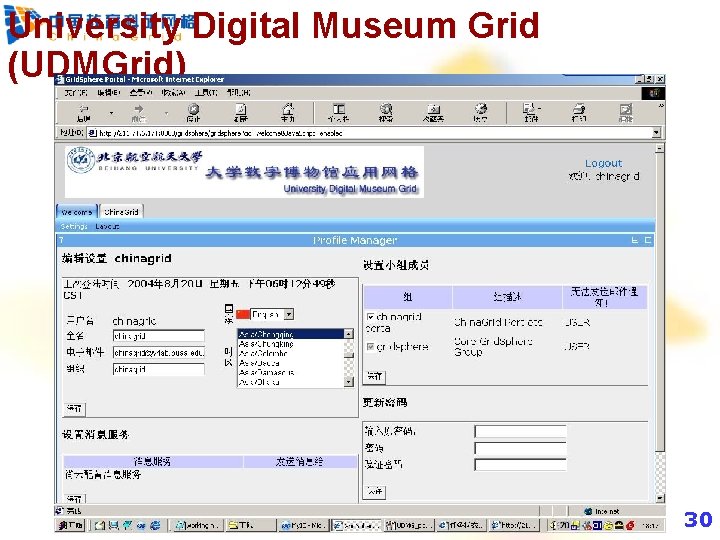
Task: Toggle the gridsphere group checkbox
Action: 370,347
